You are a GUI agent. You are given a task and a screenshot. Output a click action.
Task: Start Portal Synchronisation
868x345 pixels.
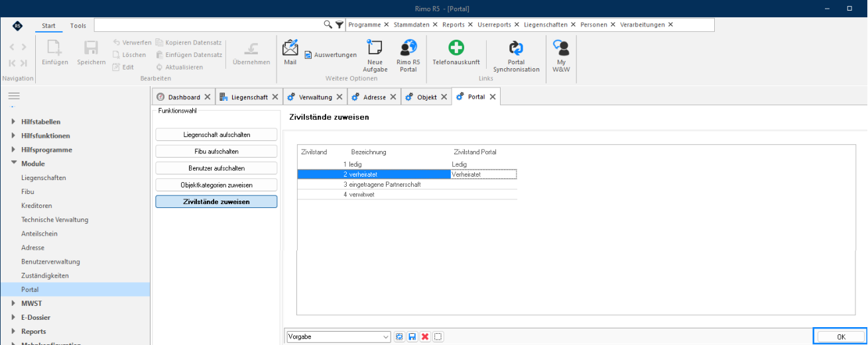(516, 56)
